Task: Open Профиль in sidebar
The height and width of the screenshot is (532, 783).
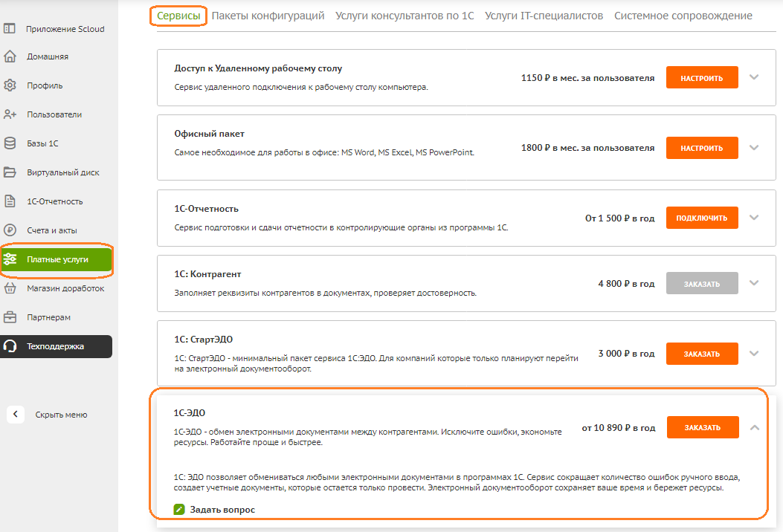Action: point(45,86)
